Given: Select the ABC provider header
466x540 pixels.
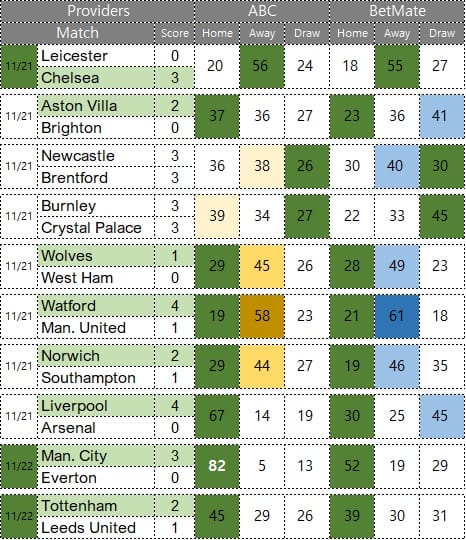Looking at the screenshot, I should (262, 11).
